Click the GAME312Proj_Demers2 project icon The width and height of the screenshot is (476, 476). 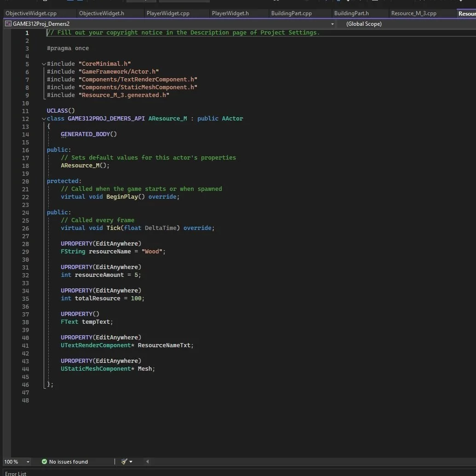[8, 23]
